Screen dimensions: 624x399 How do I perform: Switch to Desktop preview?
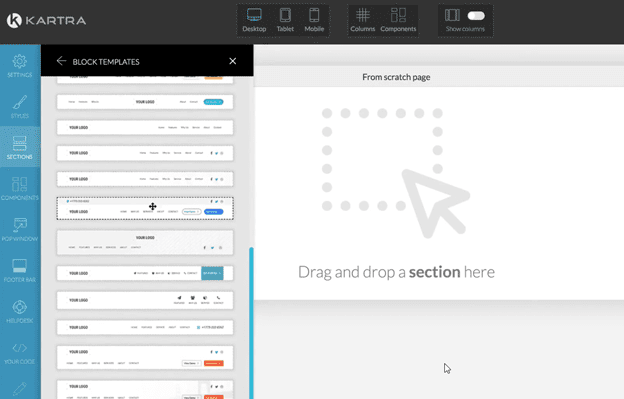[254, 21]
